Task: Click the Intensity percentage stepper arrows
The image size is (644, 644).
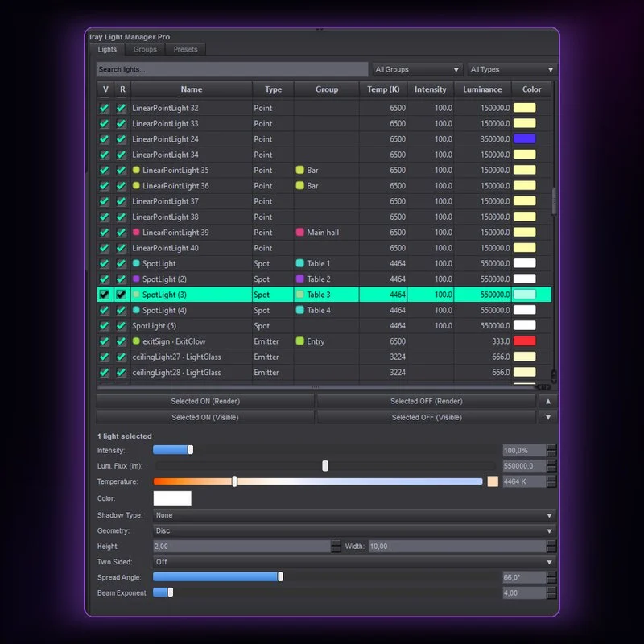Action: click(551, 451)
